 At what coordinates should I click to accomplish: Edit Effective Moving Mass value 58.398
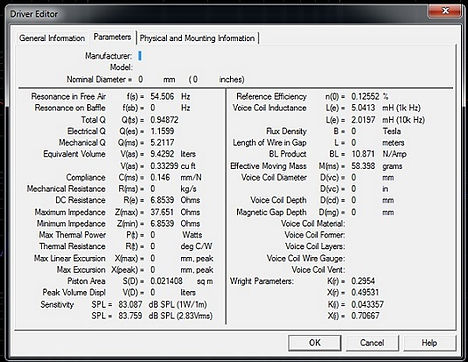(x=363, y=166)
